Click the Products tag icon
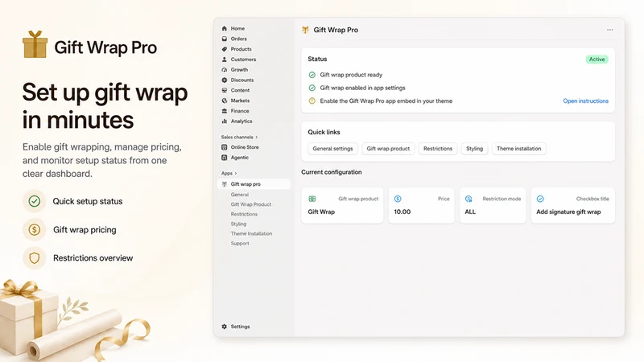Viewport: 644px width, 362px height. coord(225,49)
